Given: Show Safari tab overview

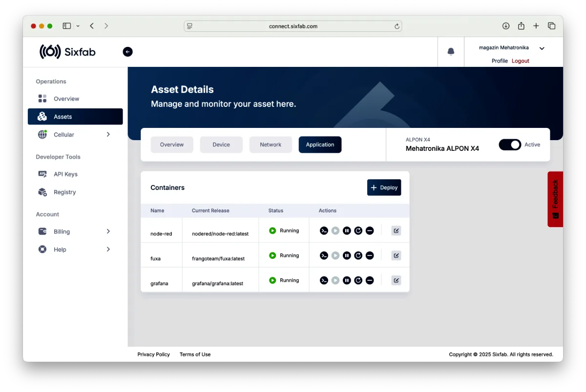Looking at the screenshot, I should (x=551, y=26).
